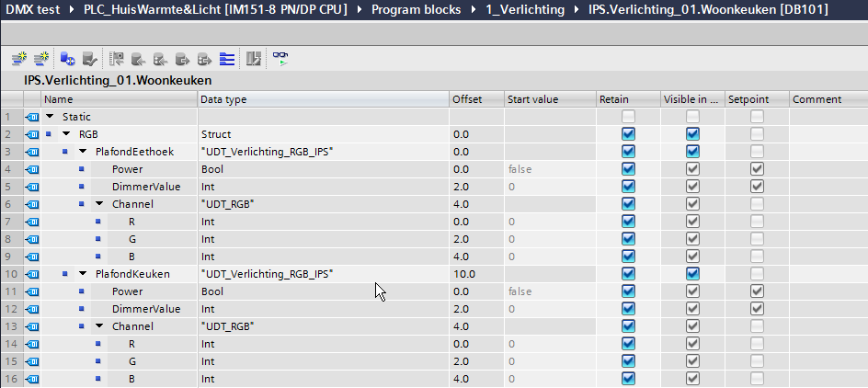The image size is (868, 388).
Task: Select IPS.Verlichting_01.Woonkeuken [DB101] breadcrumb
Action: pos(709,9)
